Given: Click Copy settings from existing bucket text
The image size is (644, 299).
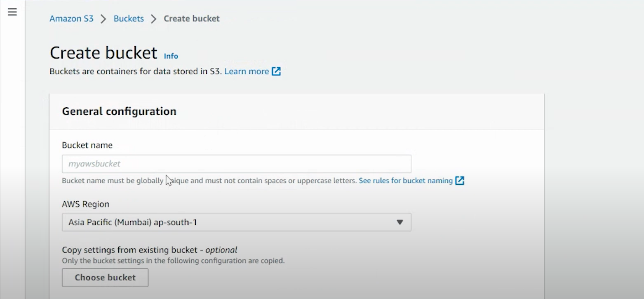Looking at the screenshot, I should (x=150, y=250).
